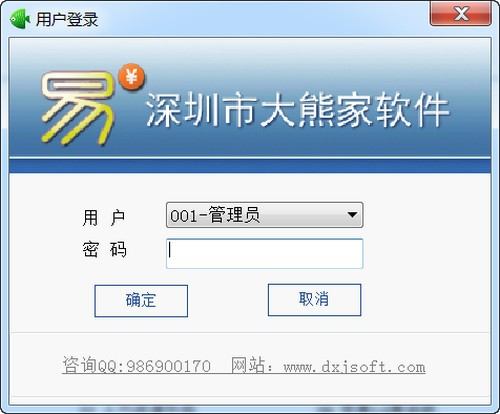500x414 pixels.
Task: Click the 管理员 text in user selector
Action: [234, 215]
